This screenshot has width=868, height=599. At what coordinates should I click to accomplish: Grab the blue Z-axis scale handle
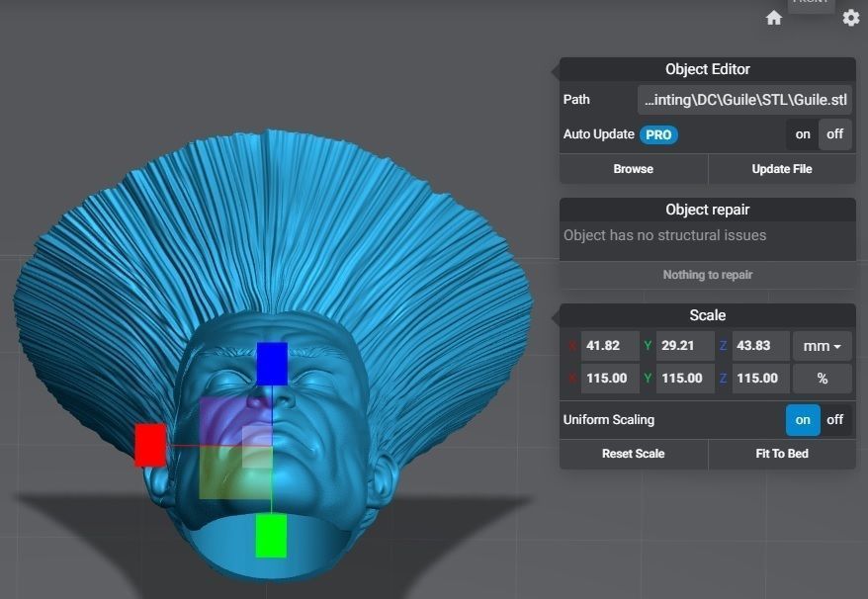[x=272, y=364]
